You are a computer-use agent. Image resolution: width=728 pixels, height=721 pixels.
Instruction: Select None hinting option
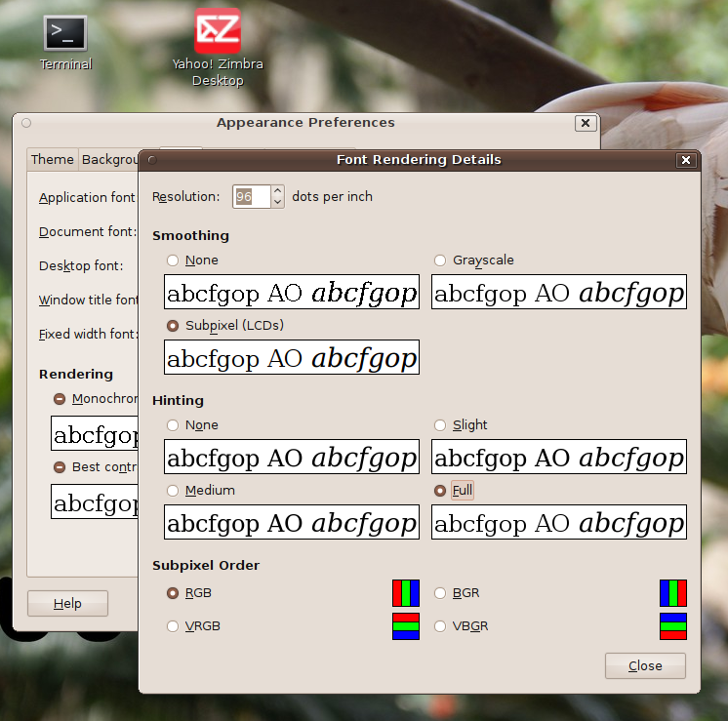click(x=192, y=425)
